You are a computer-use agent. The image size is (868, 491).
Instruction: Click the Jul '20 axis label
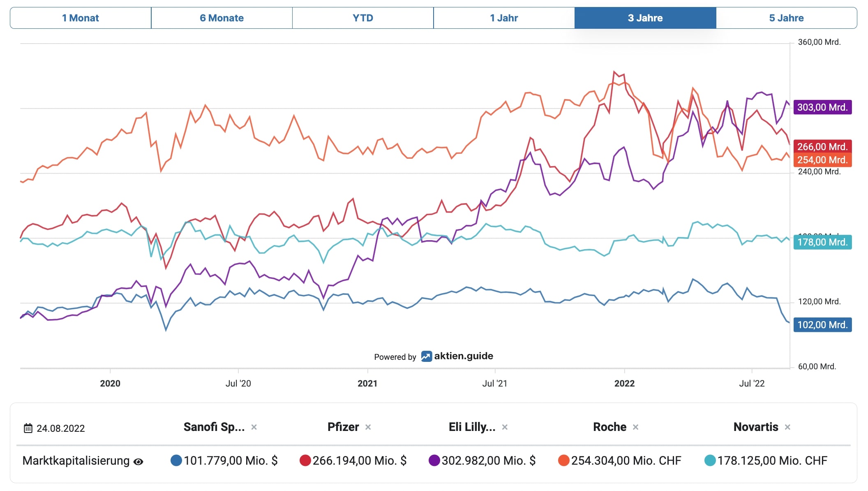tap(238, 384)
